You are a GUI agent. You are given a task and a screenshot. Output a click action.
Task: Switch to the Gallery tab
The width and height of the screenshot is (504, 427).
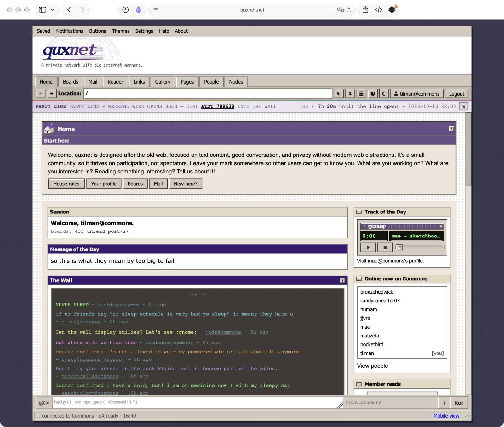(163, 82)
